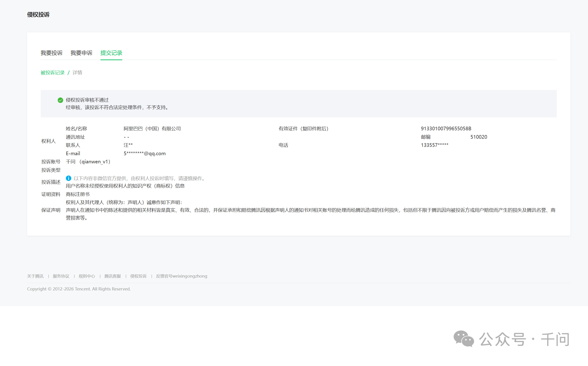This screenshot has width=588, height=366.
Task: Click the complaint account 千问 (qianwen_v1)
Action: pos(88,162)
